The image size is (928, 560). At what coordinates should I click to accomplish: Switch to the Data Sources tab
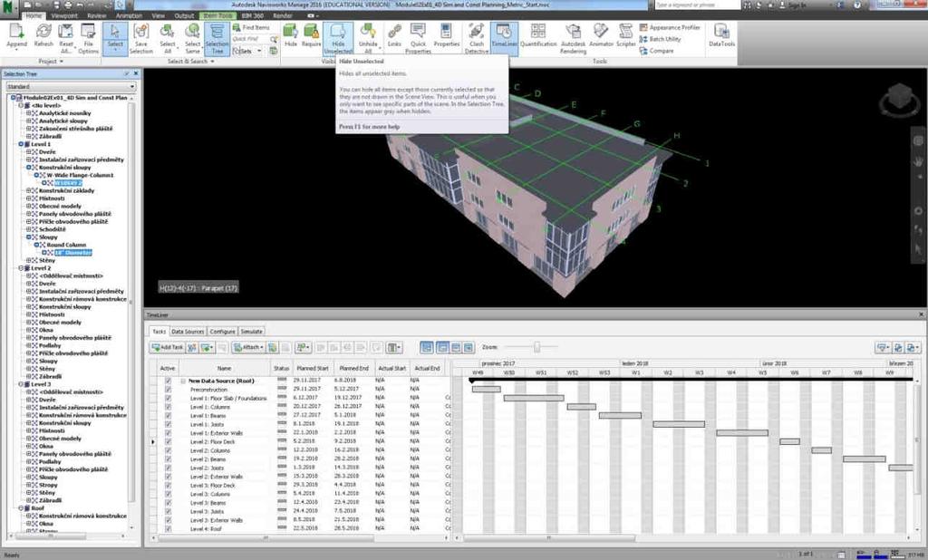pos(188,332)
